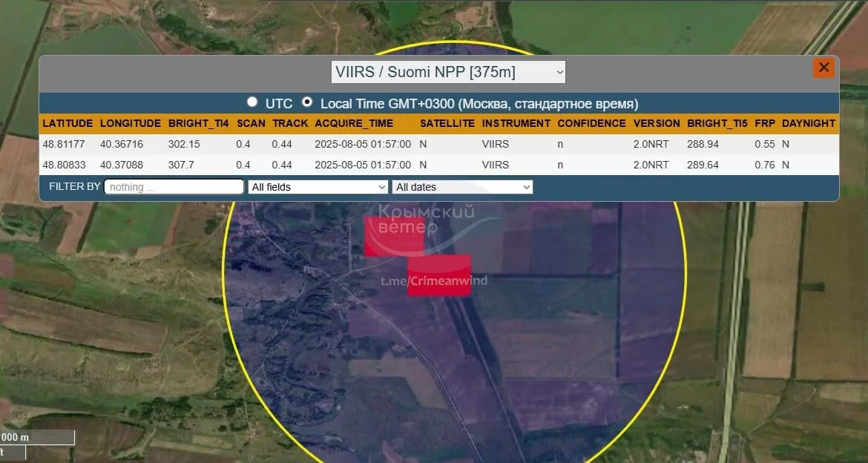Click the DAYNIGHT column header
This screenshot has width=868, height=463.
(x=809, y=123)
